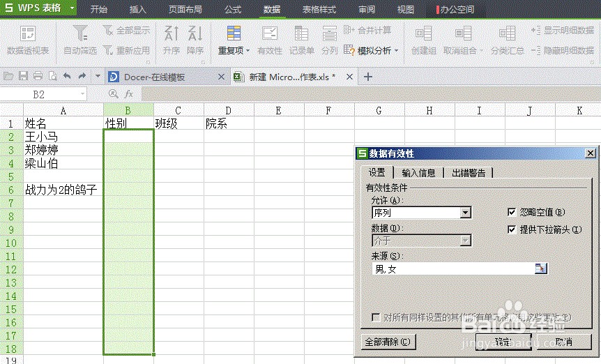
Task: Open What-If Analysis (模拟分析)
Action: [371, 50]
